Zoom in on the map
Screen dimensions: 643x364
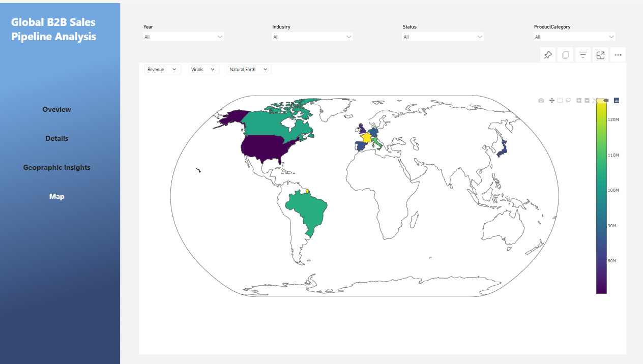coord(579,101)
